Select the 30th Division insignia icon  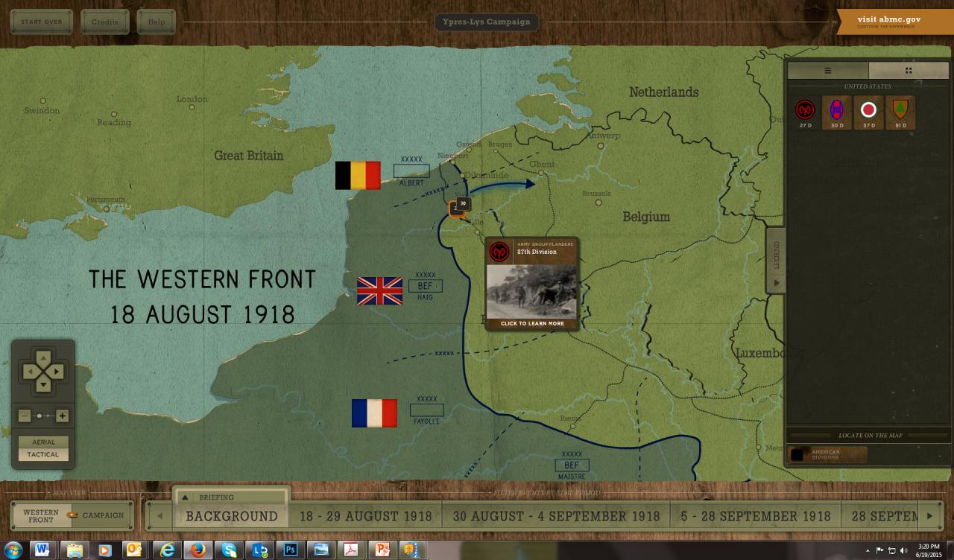click(x=836, y=111)
